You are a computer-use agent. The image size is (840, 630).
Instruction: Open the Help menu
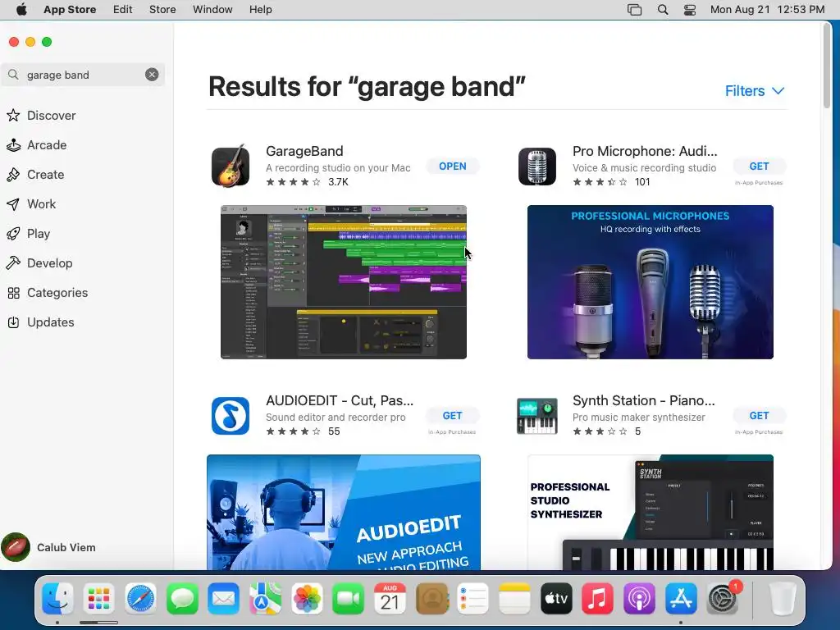tap(260, 10)
